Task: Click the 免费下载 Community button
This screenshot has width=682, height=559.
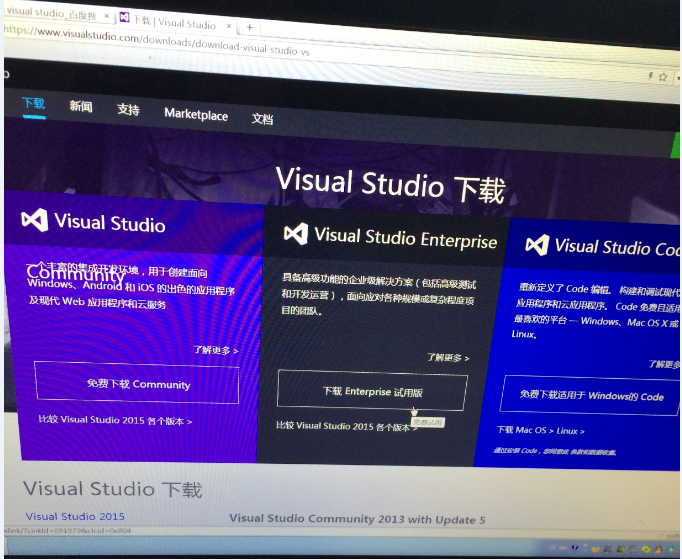Action: 137,383
